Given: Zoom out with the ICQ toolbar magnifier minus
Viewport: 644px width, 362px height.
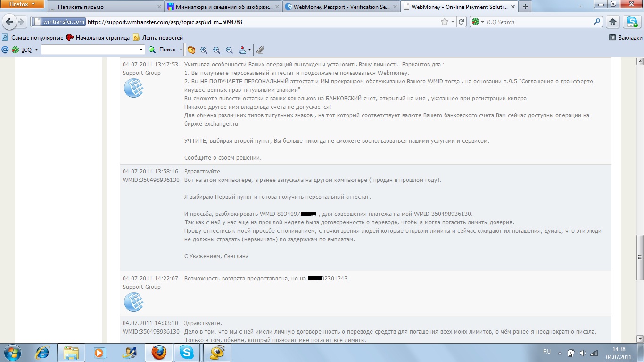Looking at the screenshot, I should pyautogui.click(x=230, y=49).
